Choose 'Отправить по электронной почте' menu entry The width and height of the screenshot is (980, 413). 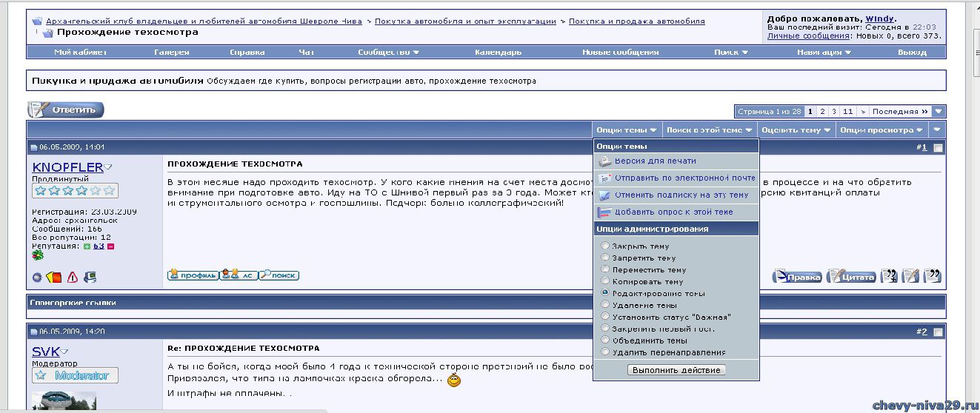click(684, 178)
